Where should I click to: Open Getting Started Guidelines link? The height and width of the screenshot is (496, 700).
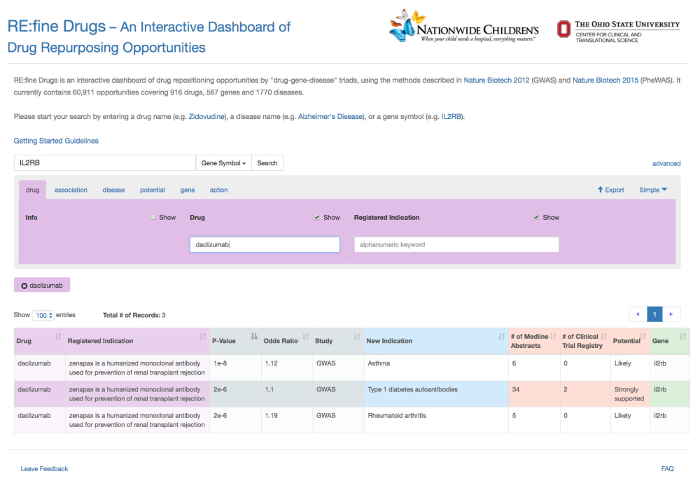56,141
